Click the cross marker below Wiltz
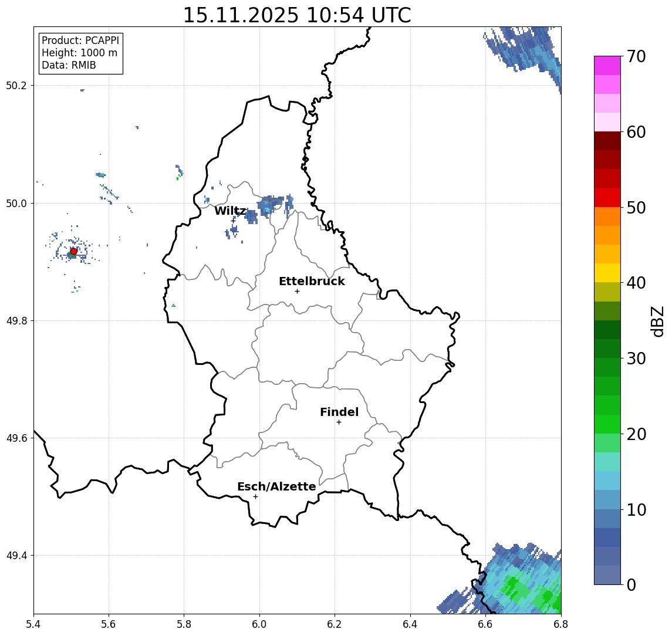The height and width of the screenshot is (636, 672). pyautogui.click(x=233, y=221)
